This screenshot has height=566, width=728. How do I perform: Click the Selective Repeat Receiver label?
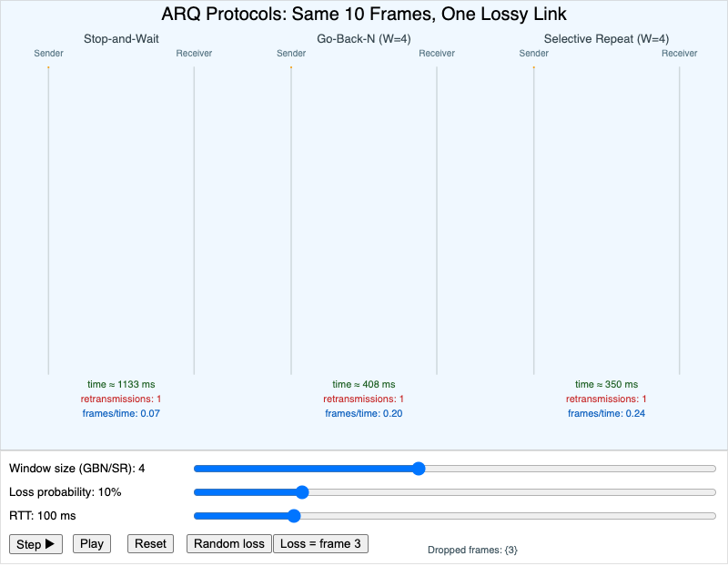click(679, 54)
